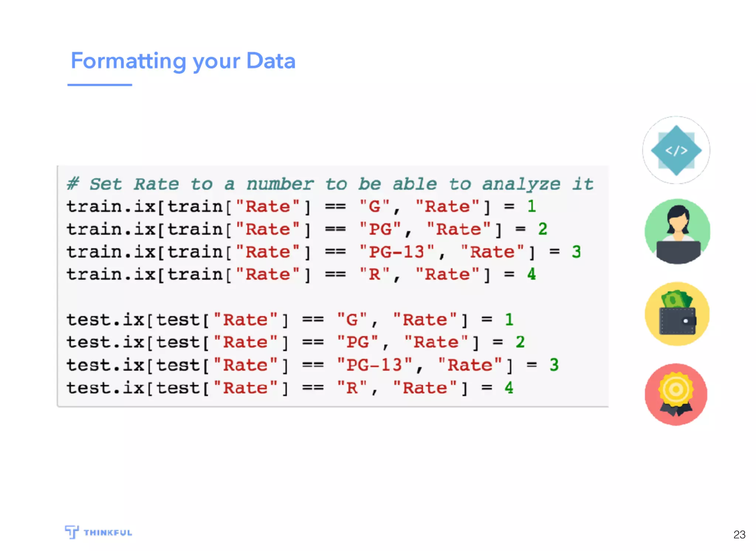Click the test line assigning value 2

(295, 343)
